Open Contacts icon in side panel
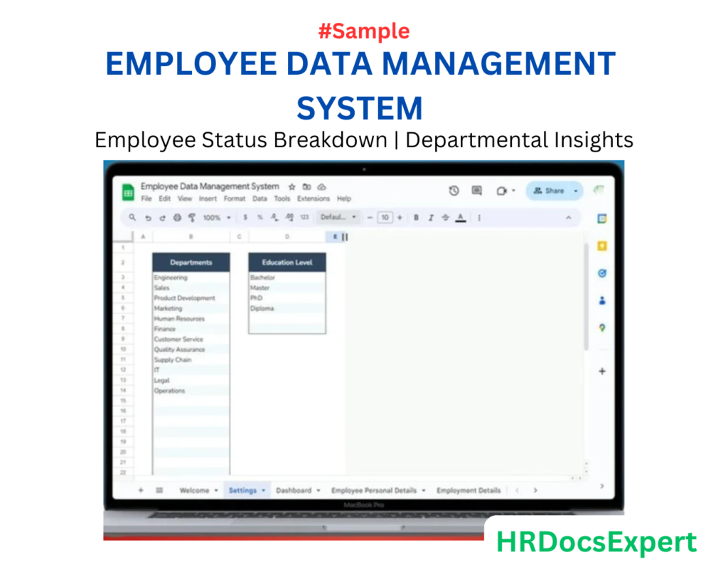The height and width of the screenshot is (582, 728). click(602, 300)
